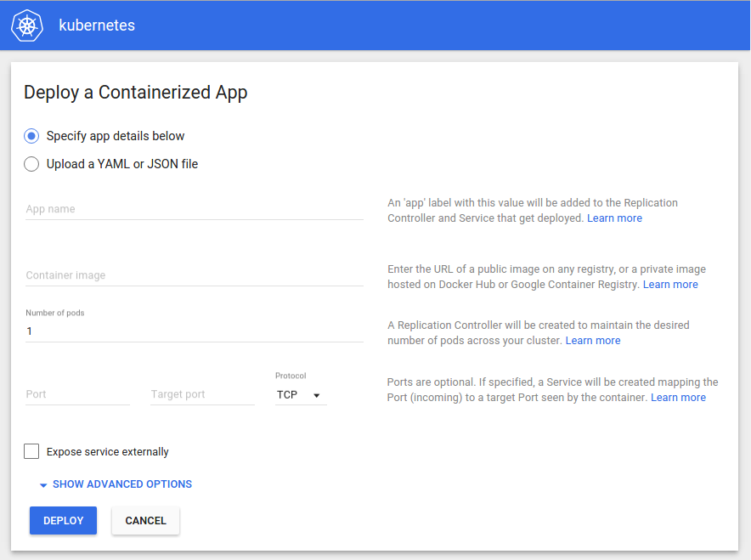The width and height of the screenshot is (751, 560).
Task: Click the Kubernetes logo in the header
Action: (x=26, y=25)
